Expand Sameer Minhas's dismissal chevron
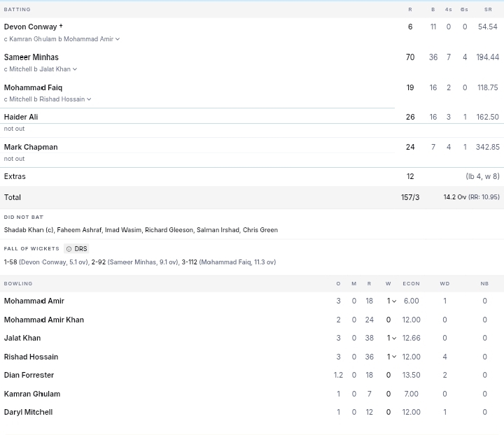The width and height of the screenshot is (504, 435). (75, 69)
